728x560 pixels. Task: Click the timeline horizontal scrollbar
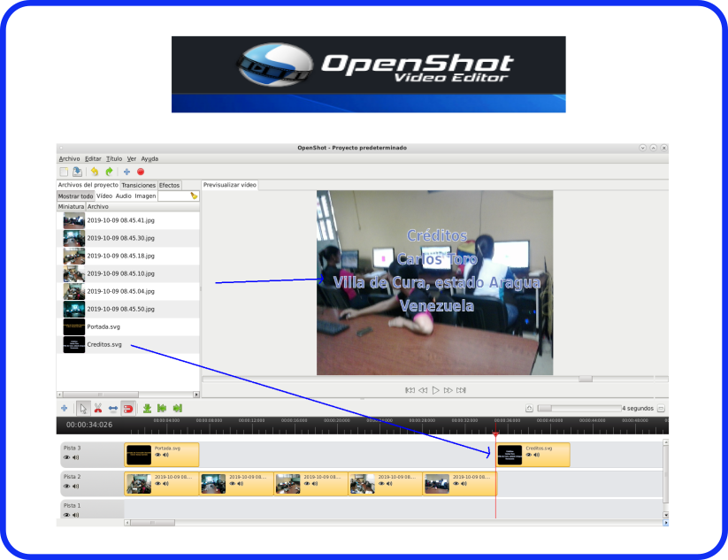pos(152,523)
